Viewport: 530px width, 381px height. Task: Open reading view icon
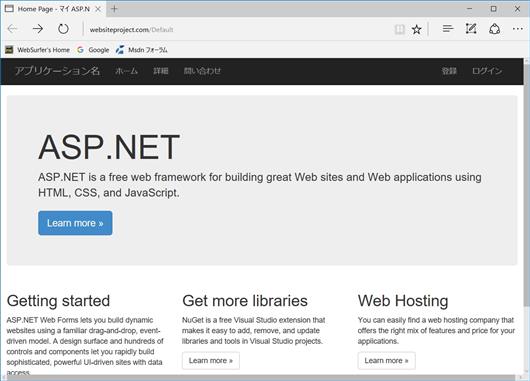(400, 29)
